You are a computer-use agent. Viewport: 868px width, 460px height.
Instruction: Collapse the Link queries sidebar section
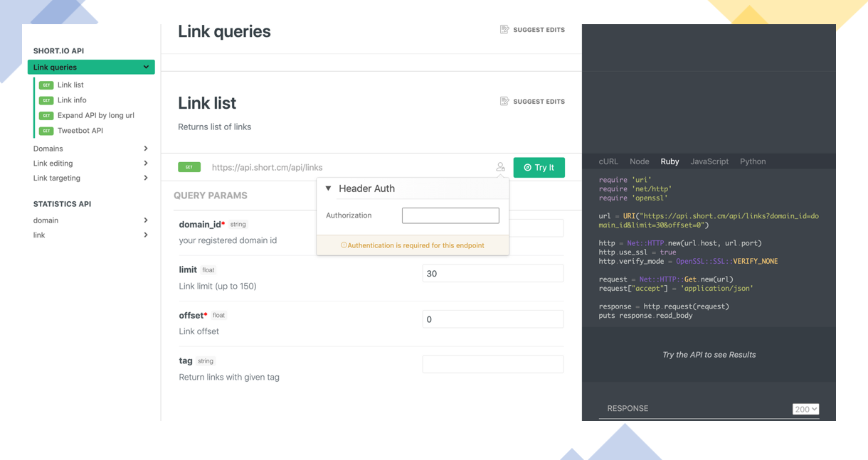click(146, 67)
